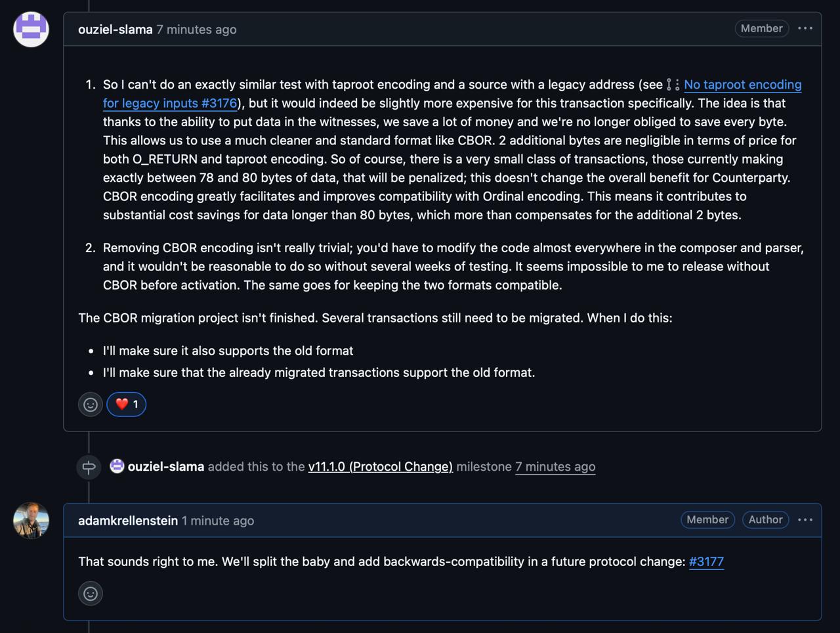Click ouziel-slama's name in the milestone event
Viewport: 840px width, 633px height.
pyautogui.click(x=165, y=466)
